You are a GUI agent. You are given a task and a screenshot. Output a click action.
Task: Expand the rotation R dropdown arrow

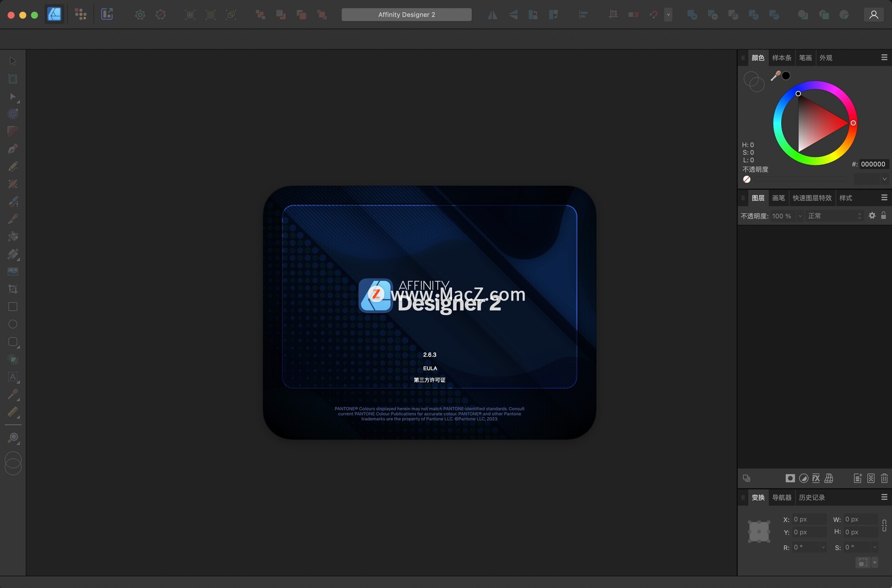point(823,547)
